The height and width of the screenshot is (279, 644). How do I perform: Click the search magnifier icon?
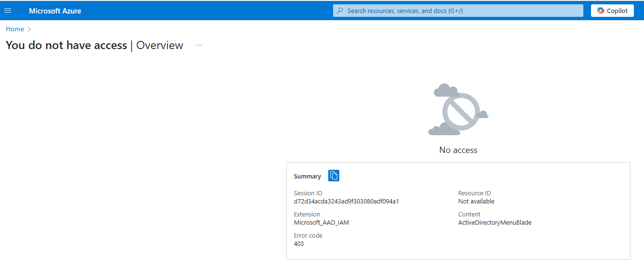click(x=340, y=10)
